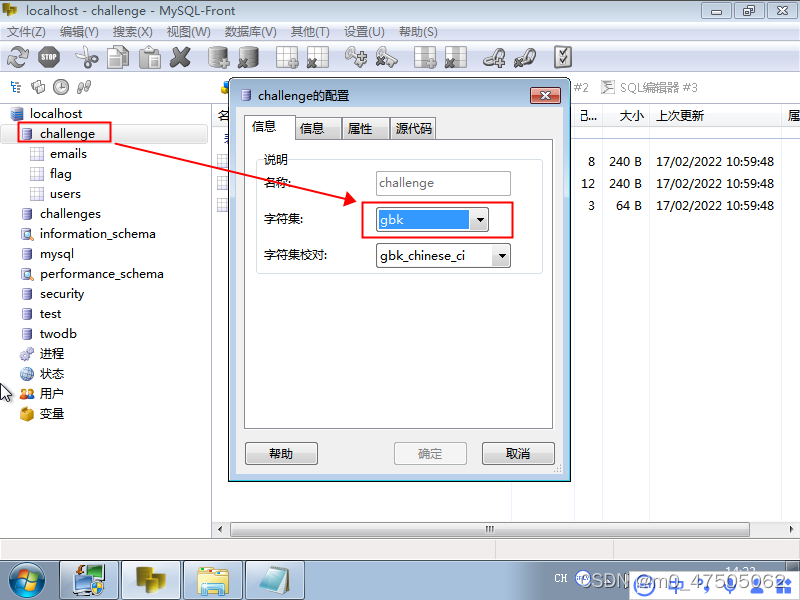Click the 帮助 button in dialog
Image resolution: width=800 pixels, height=600 pixels.
pyautogui.click(x=281, y=454)
